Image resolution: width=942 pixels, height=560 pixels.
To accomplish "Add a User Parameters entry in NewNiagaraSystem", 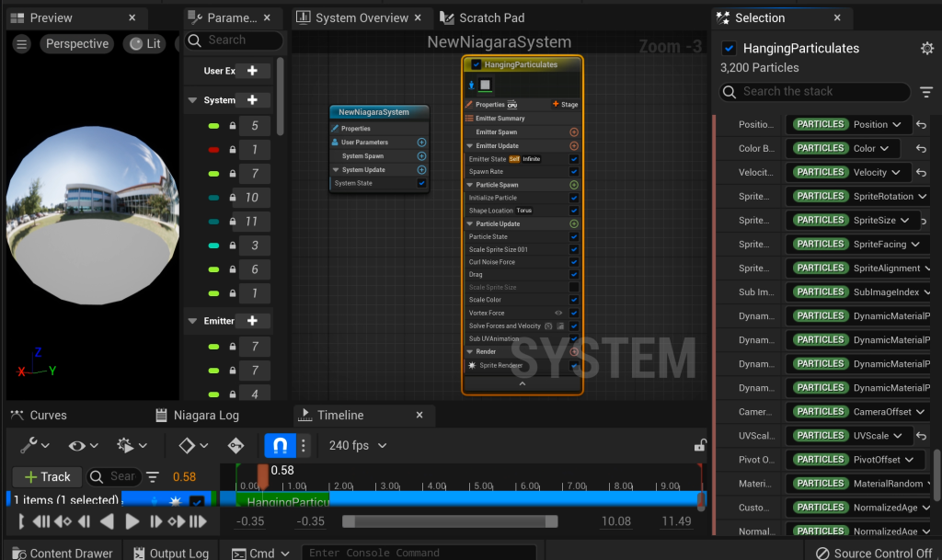I will [x=421, y=143].
